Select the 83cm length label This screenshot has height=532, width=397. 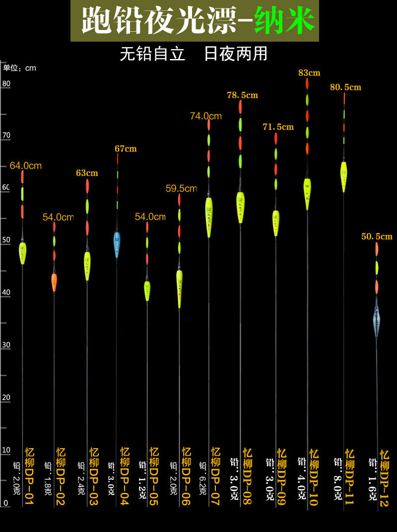tap(309, 73)
